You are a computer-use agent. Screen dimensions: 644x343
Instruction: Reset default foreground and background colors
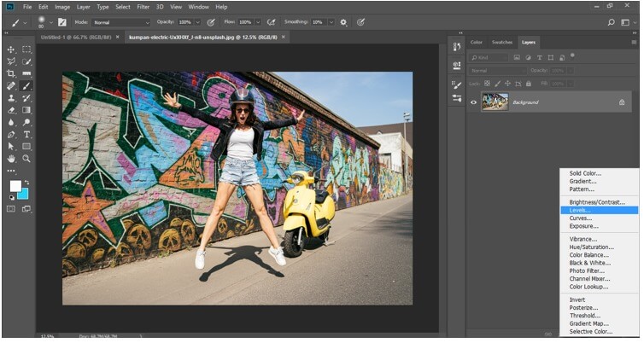tap(11, 198)
